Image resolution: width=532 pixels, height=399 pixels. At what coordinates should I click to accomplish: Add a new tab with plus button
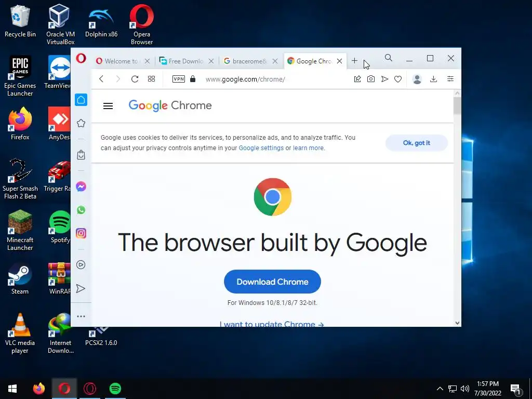[354, 61]
